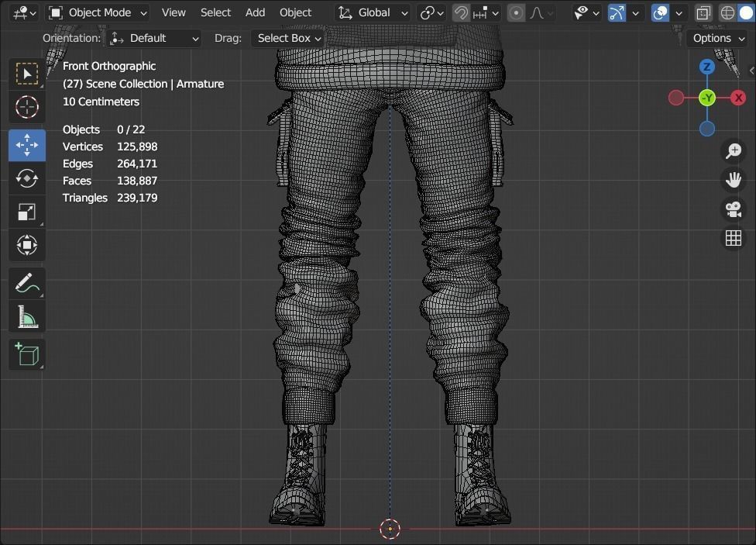Click the zoom magnifier navigation button
Screen dimensions: 756x545
[734, 151]
